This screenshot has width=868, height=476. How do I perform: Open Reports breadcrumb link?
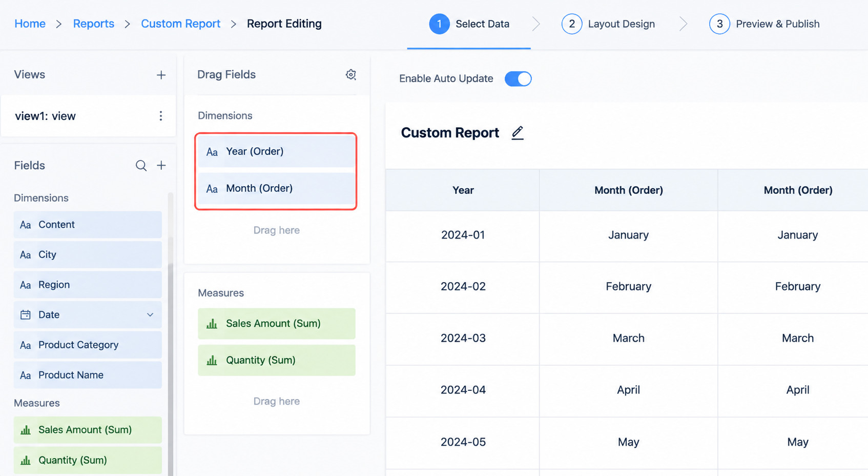click(x=94, y=24)
